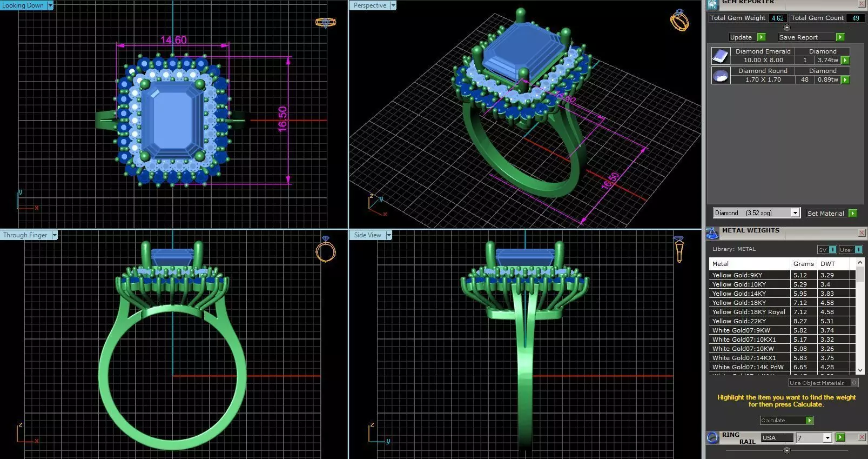Open the Diamond (3.52 spg) material dropdown
Screen dimensions: 868x459
[x=795, y=213]
